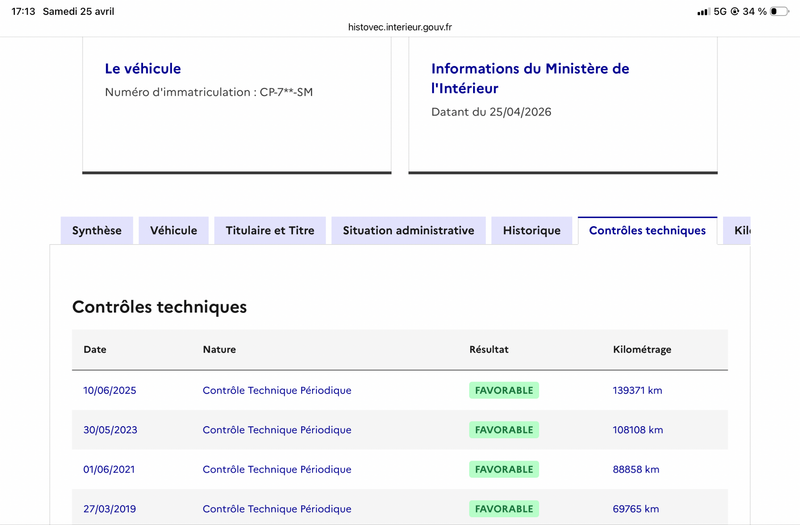This screenshot has width=800, height=525.
Task: Click the Résultat column header
Action: 489,350
